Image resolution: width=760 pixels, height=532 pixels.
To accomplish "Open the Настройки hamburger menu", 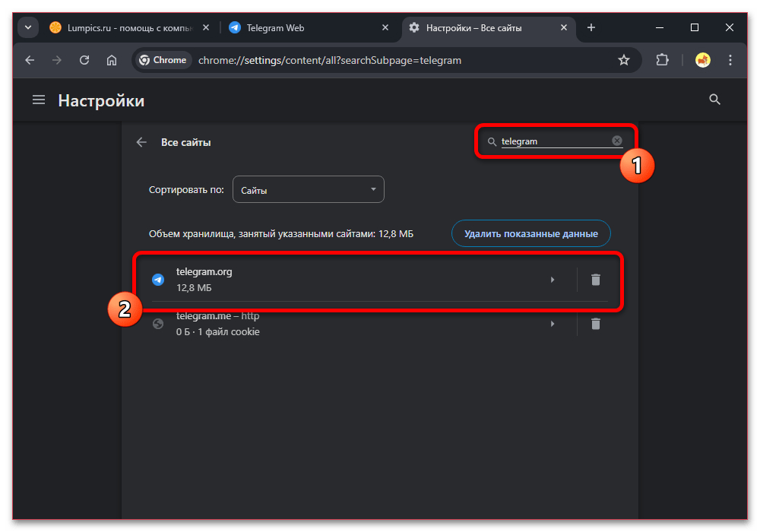I will tap(39, 100).
